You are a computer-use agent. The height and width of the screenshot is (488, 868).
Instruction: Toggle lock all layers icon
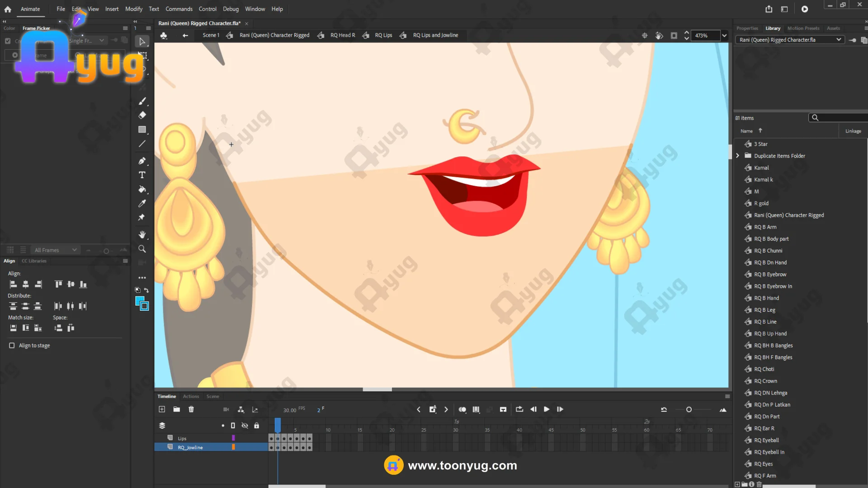point(256,426)
